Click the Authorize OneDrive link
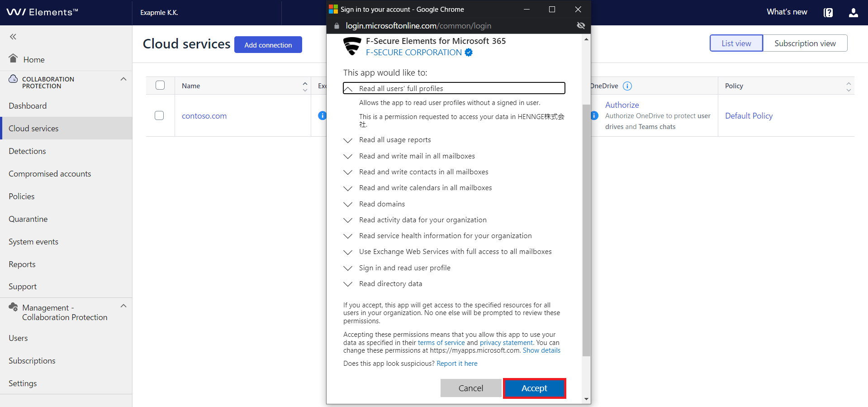The height and width of the screenshot is (407, 868). (622, 105)
